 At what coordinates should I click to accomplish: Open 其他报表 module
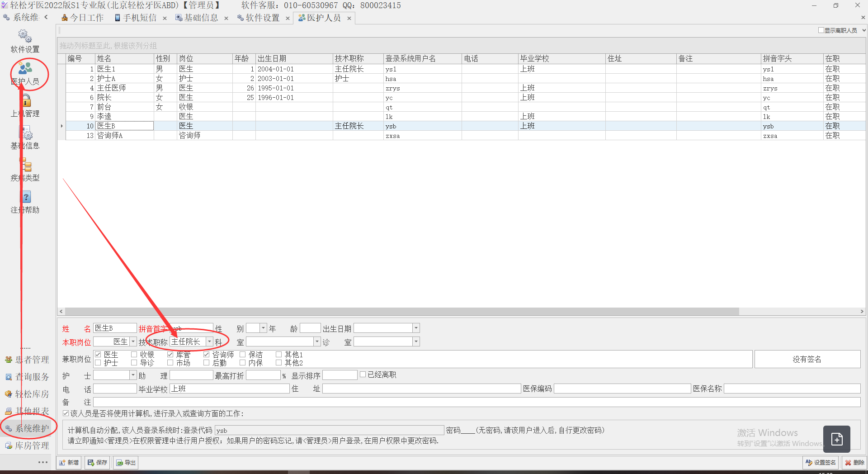(x=27, y=411)
